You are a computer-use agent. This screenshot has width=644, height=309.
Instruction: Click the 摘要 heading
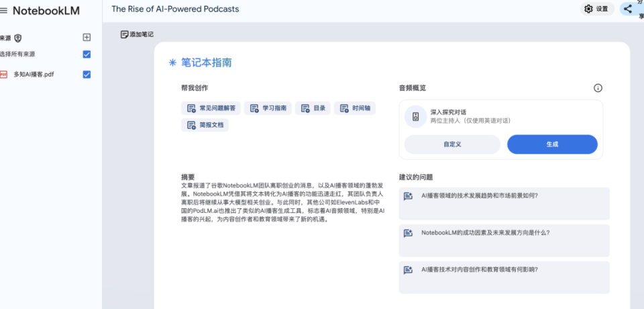(x=188, y=177)
